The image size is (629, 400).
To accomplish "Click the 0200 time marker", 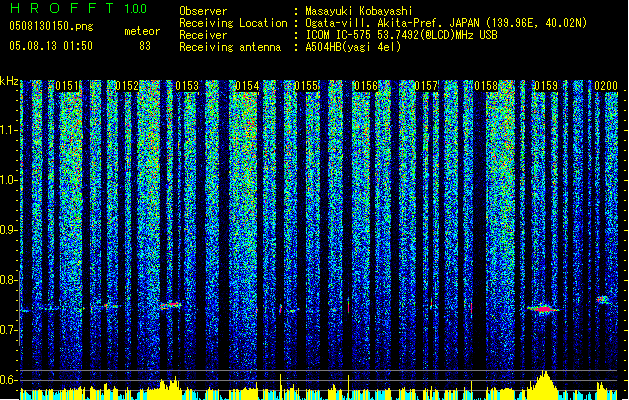I will 606,86.
